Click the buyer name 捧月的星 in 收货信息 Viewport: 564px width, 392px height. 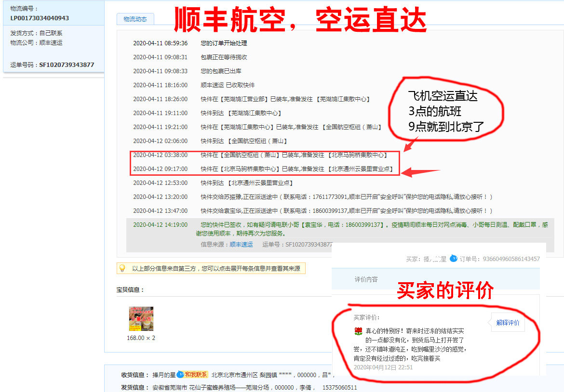(x=164, y=375)
